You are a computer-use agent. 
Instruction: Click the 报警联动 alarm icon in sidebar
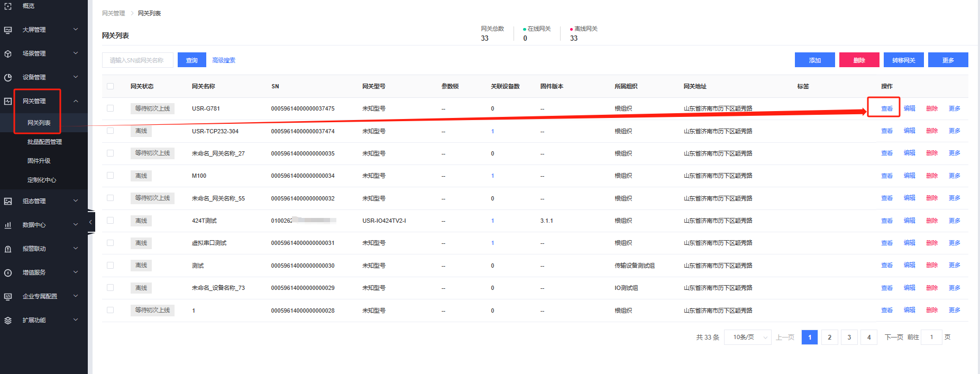(x=8, y=249)
